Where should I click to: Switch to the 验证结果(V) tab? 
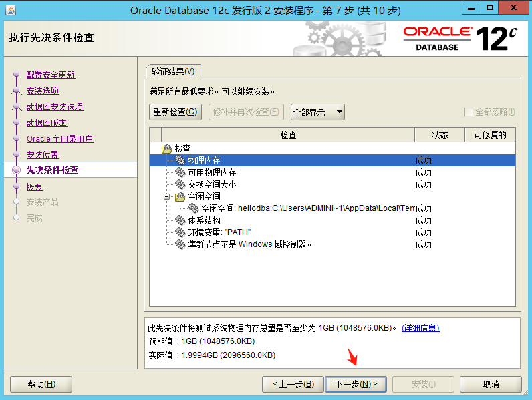click(x=173, y=72)
